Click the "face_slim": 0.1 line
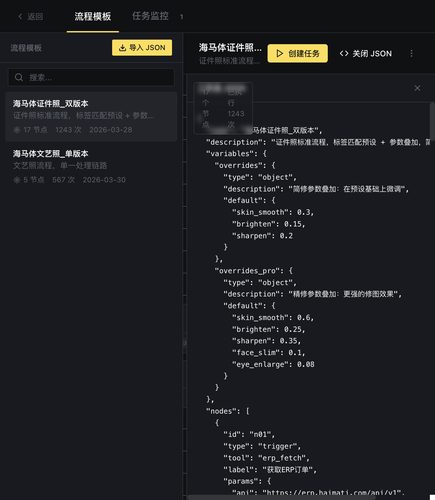Image resolution: width=435 pixels, height=500 pixels. [x=269, y=352]
